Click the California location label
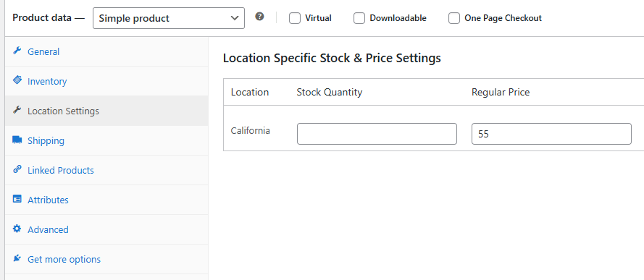 pyautogui.click(x=251, y=131)
